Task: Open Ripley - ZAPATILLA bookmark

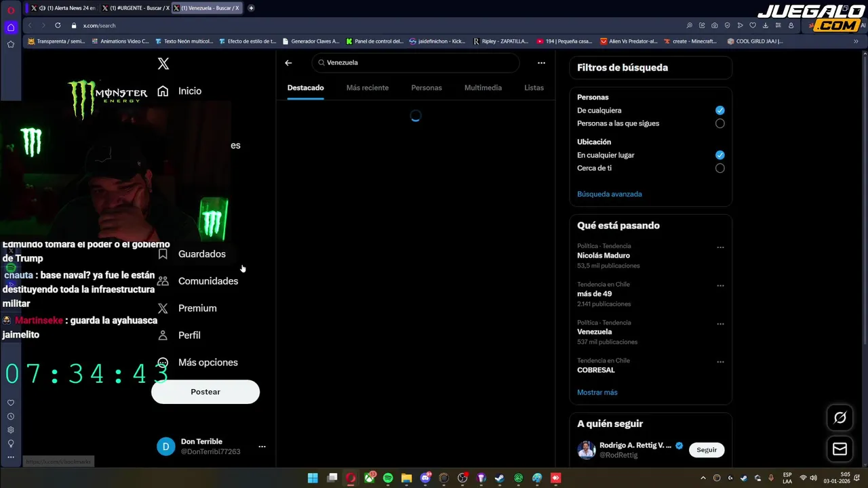Action: (500, 41)
